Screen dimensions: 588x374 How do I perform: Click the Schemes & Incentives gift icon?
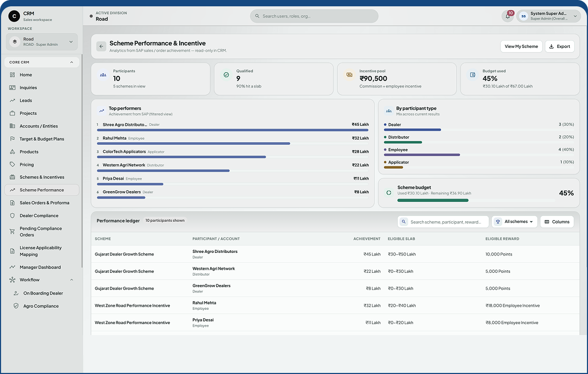pyautogui.click(x=12, y=177)
